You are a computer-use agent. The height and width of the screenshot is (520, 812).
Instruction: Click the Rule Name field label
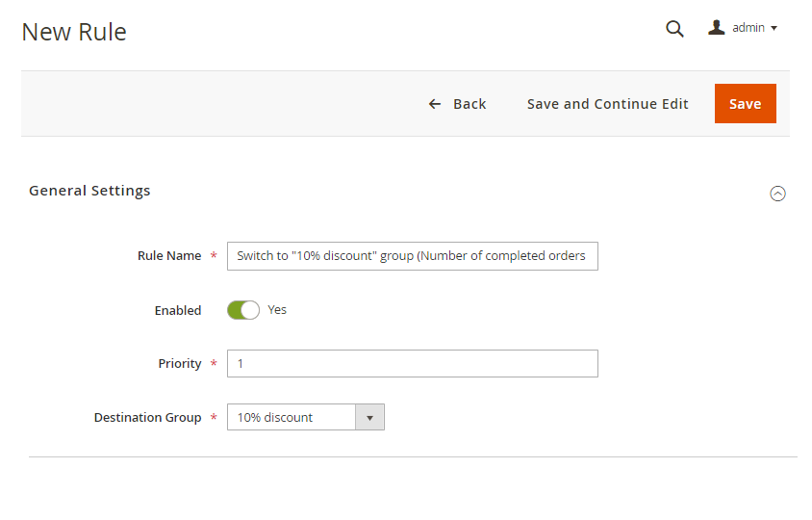click(x=169, y=256)
